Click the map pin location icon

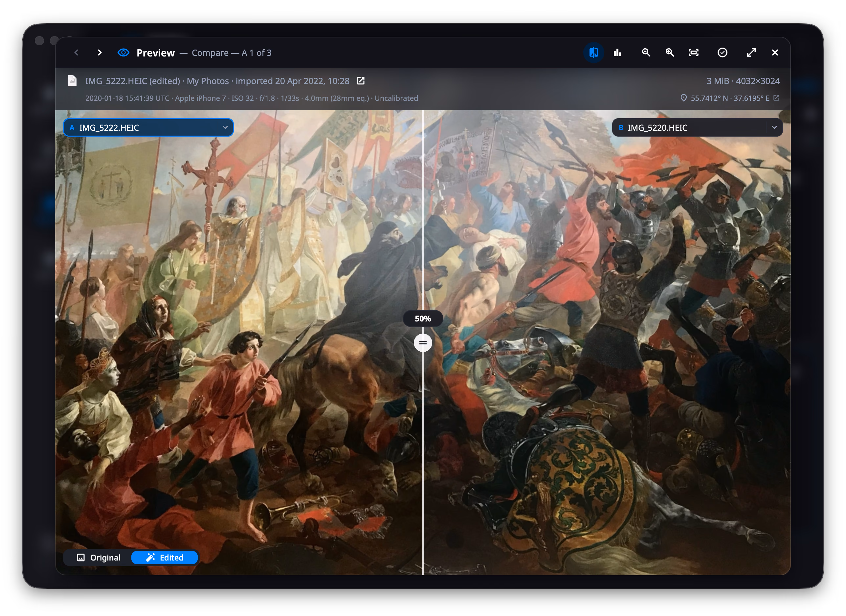(x=683, y=98)
